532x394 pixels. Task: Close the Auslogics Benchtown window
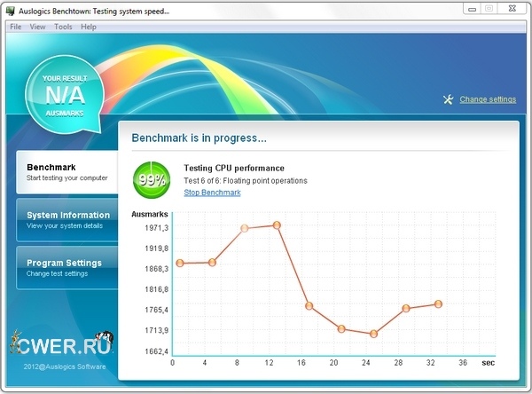pyautogui.click(x=512, y=9)
